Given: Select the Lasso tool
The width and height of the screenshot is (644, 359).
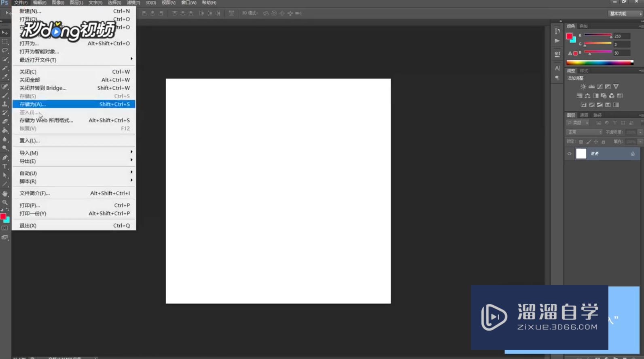Looking at the screenshot, I should 5,50.
